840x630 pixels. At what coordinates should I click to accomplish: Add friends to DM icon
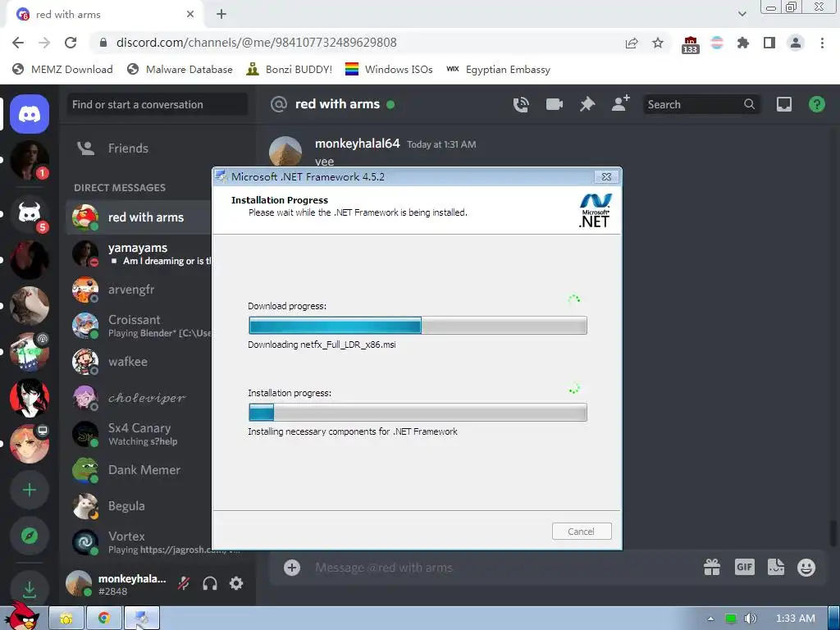click(621, 103)
